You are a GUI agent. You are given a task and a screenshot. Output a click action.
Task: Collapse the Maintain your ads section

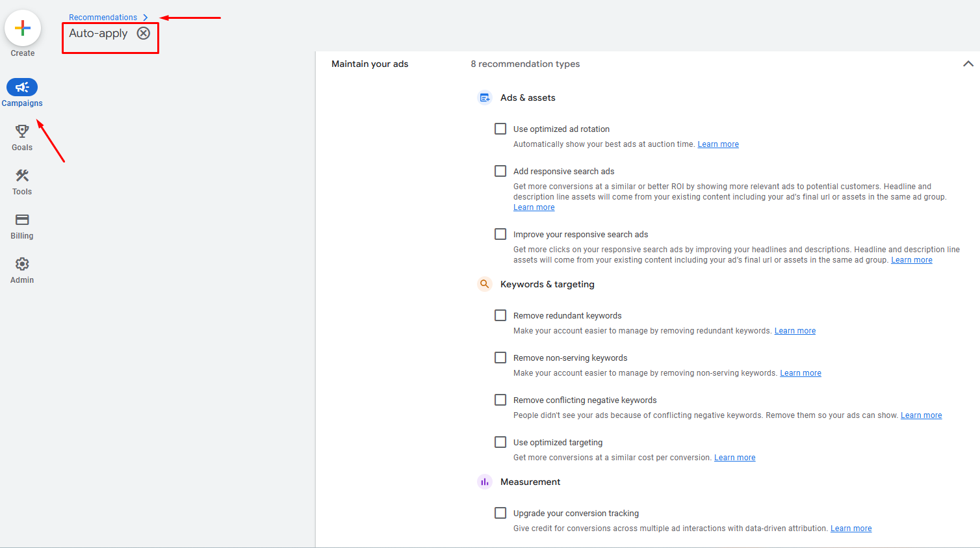tap(968, 64)
